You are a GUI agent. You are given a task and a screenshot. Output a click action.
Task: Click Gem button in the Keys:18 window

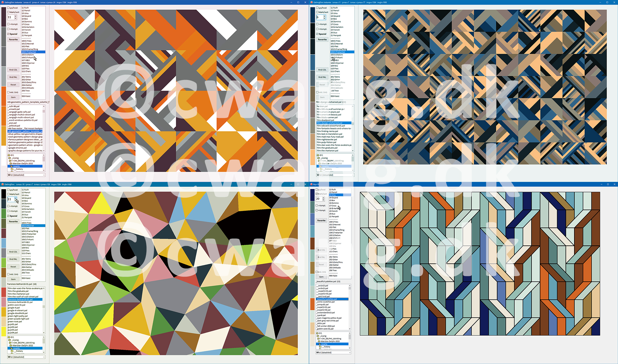tap(321, 277)
